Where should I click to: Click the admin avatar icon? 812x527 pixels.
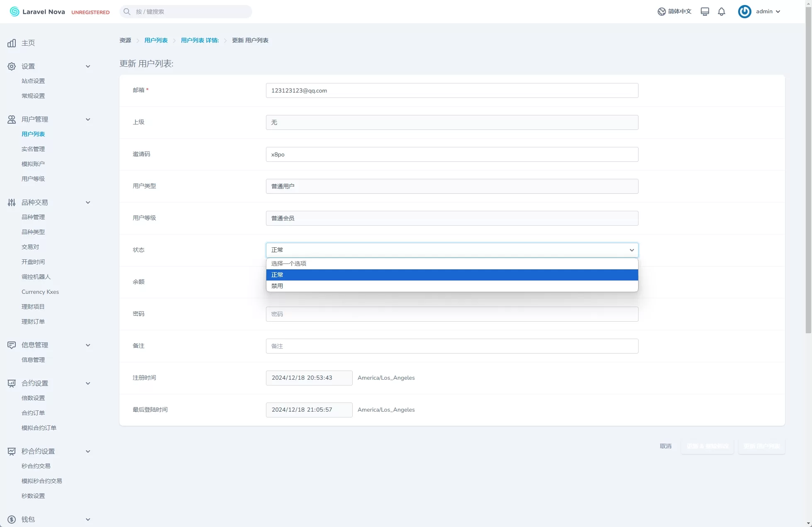pyautogui.click(x=744, y=12)
